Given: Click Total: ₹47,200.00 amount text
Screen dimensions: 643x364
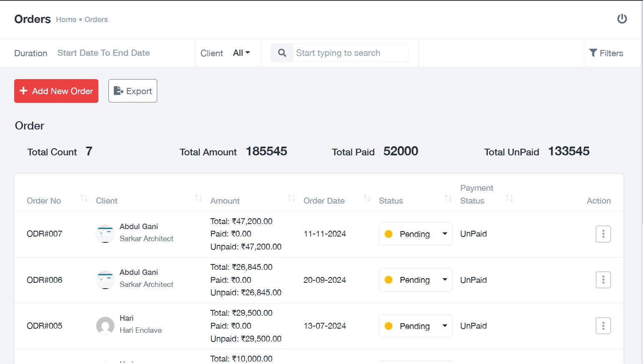Looking at the screenshot, I should coord(241,221).
